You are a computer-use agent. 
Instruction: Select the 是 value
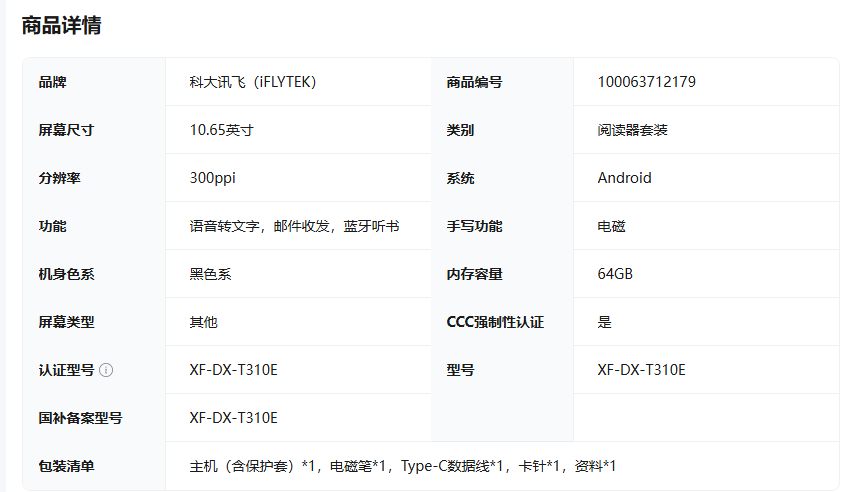604,322
